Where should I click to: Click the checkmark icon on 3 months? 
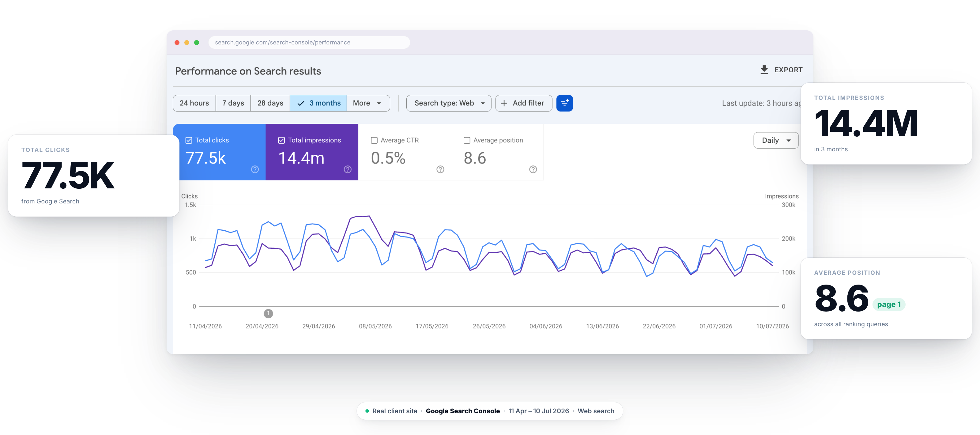pos(300,103)
